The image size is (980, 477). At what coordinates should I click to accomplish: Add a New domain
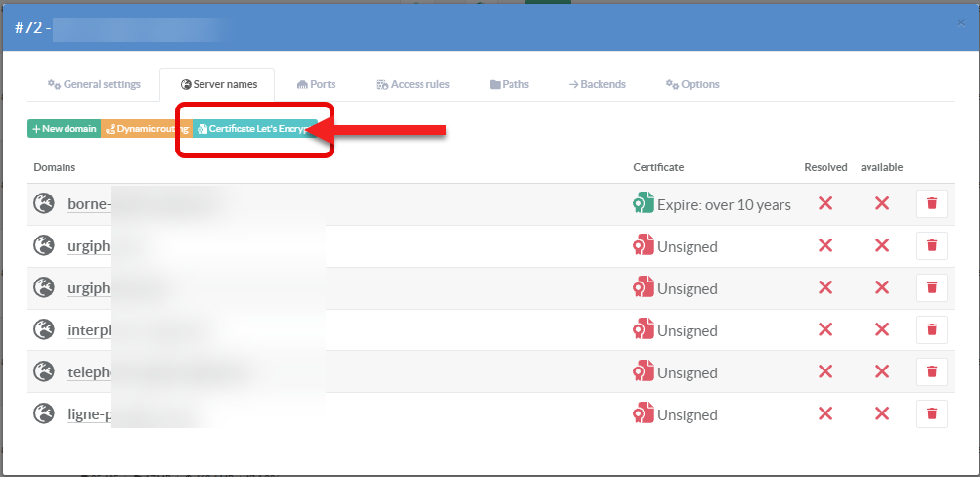pos(64,129)
